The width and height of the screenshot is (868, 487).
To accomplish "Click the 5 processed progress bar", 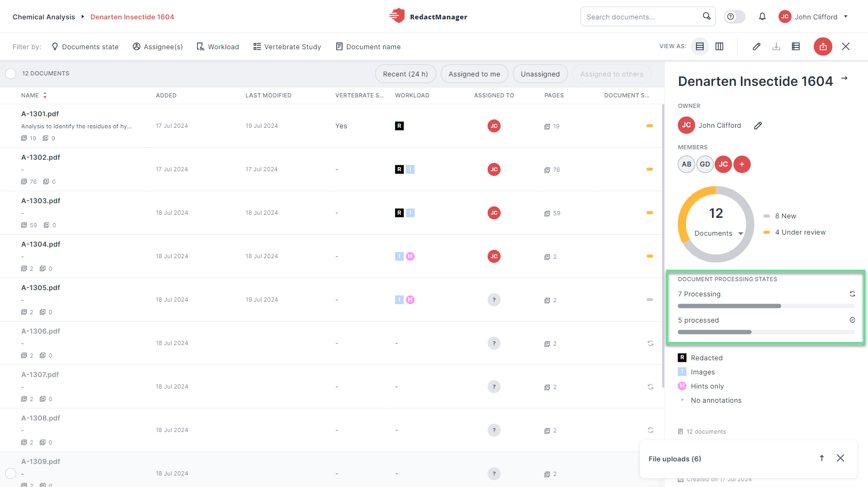I will [766, 332].
